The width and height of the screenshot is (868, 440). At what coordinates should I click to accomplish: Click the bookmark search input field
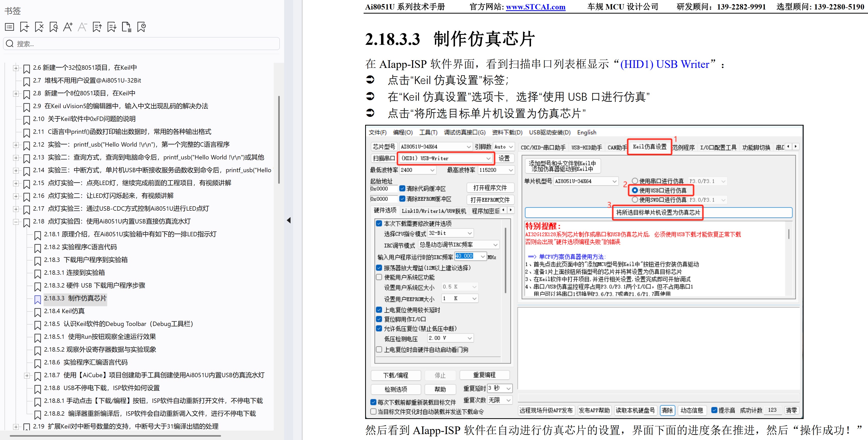click(x=142, y=44)
